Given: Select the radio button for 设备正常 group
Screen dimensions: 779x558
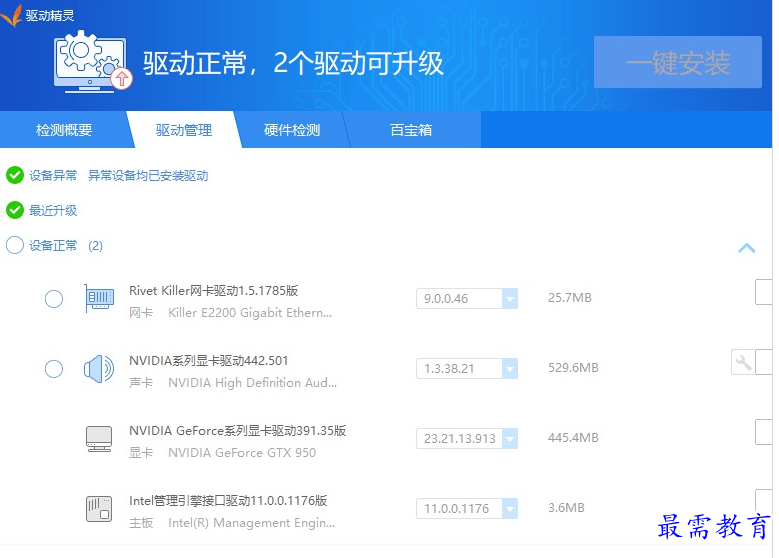Looking at the screenshot, I should point(15,245).
